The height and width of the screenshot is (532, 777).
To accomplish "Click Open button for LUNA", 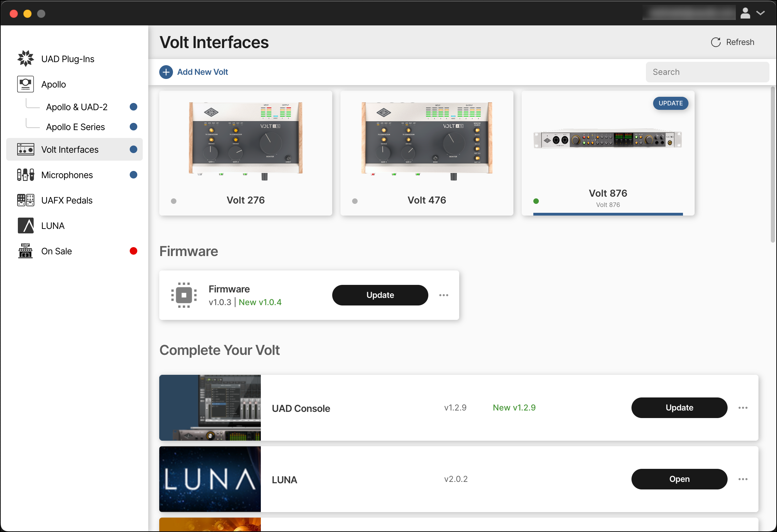I will click(679, 479).
